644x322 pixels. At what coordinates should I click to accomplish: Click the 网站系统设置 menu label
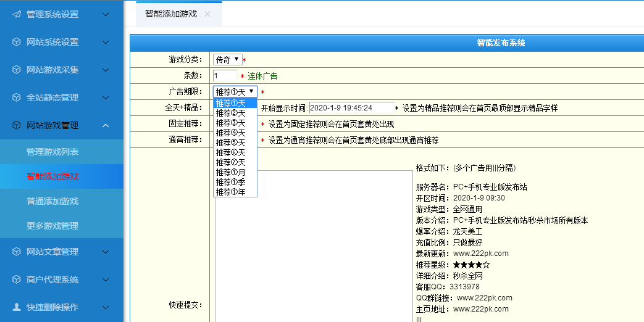coord(52,42)
